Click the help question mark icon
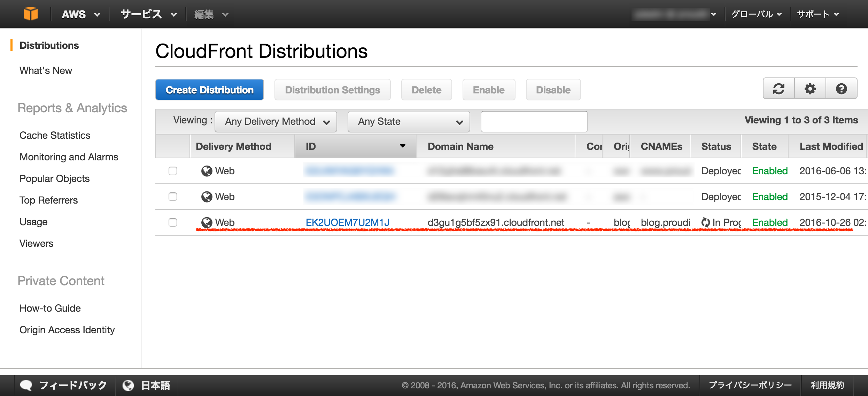 point(841,89)
